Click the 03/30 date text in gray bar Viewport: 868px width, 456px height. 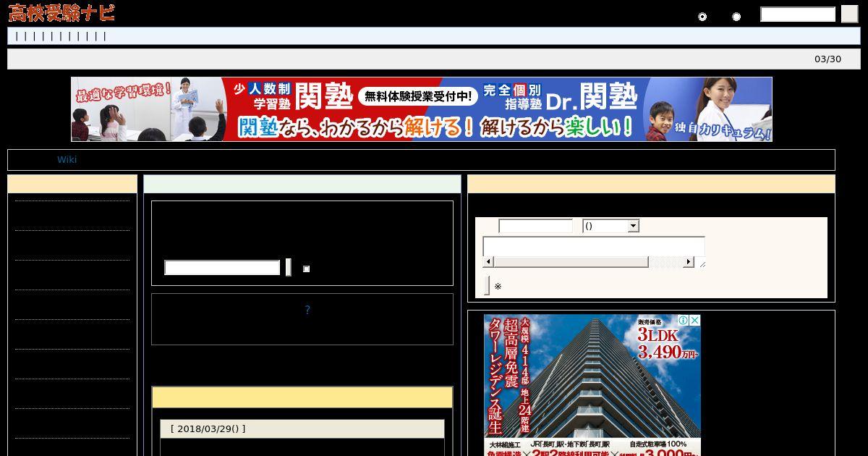click(827, 59)
